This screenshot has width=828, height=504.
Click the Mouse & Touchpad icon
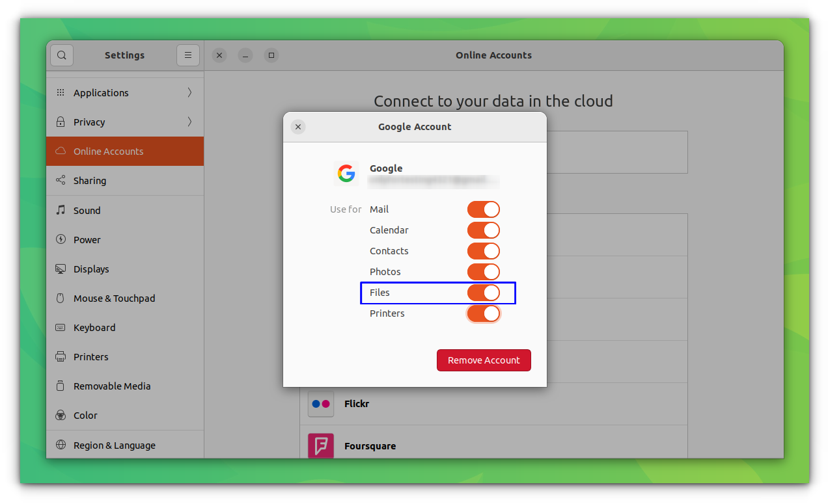click(x=61, y=298)
